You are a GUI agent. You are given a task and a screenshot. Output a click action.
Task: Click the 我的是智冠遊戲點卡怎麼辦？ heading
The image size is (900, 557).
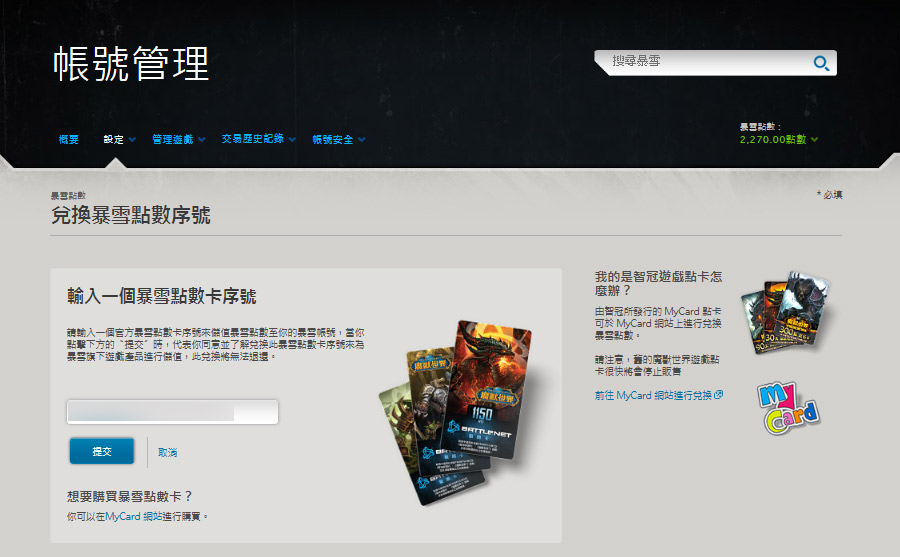(658, 284)
